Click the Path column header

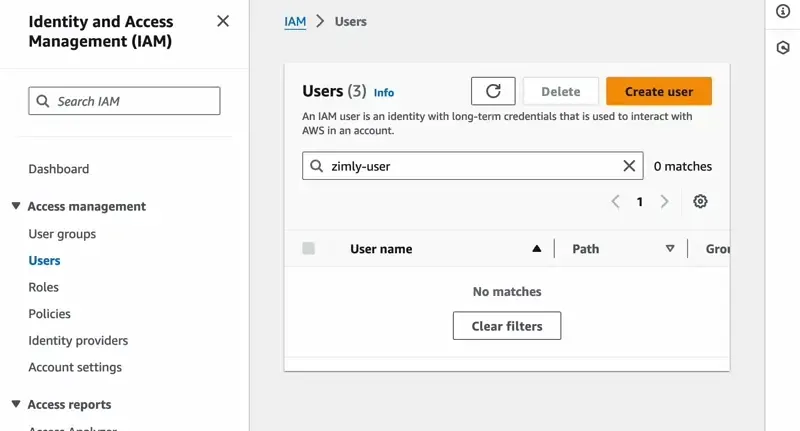[x=586, y=249]
